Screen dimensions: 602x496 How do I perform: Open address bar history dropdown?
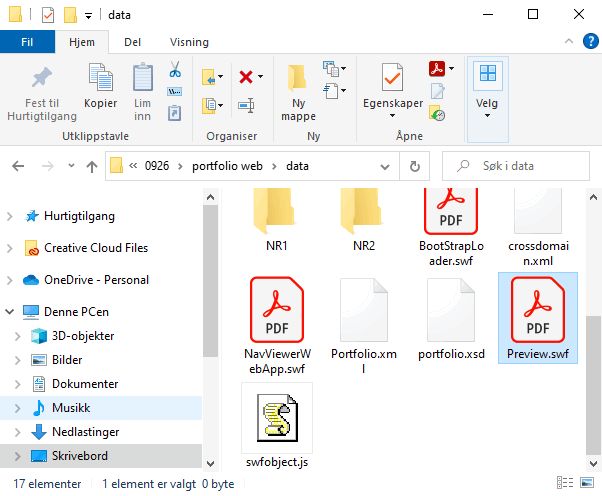pyautogui.click(x=385, y=167)
